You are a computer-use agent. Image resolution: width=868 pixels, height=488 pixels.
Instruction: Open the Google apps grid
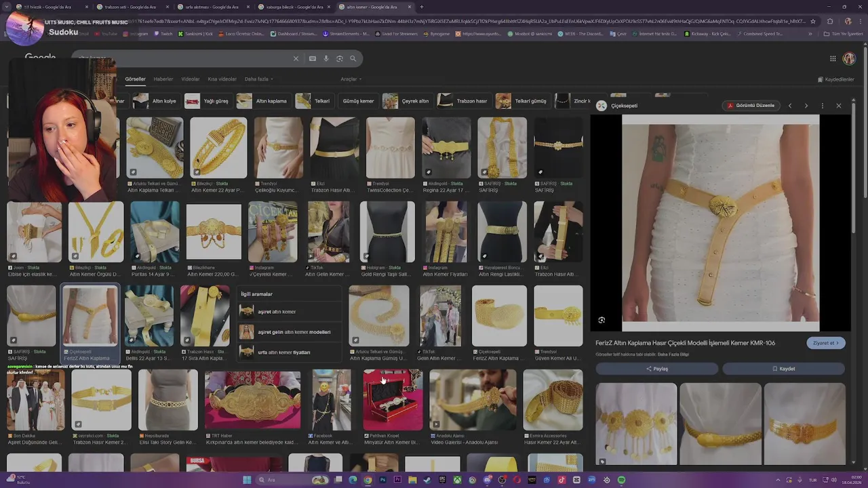tap(833, 59)
